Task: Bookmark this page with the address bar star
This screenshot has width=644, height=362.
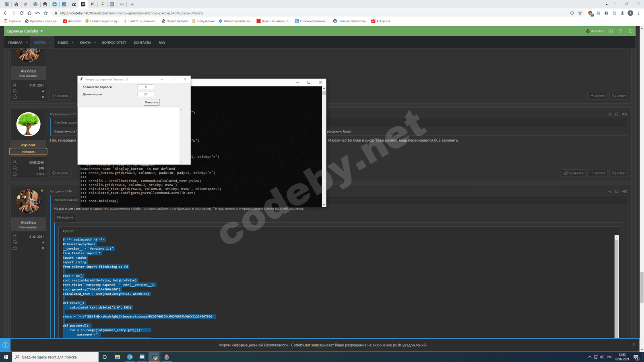Action: click(580, 13)
